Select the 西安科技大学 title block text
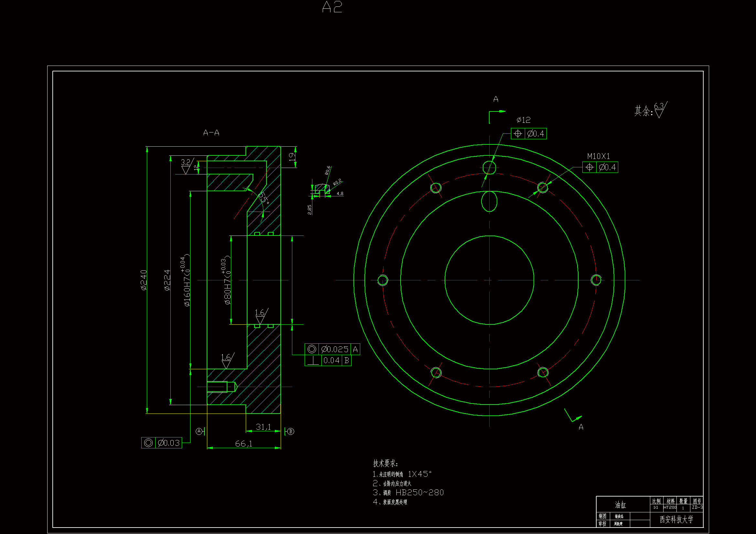The image size is (756, 534). [676, 519]
